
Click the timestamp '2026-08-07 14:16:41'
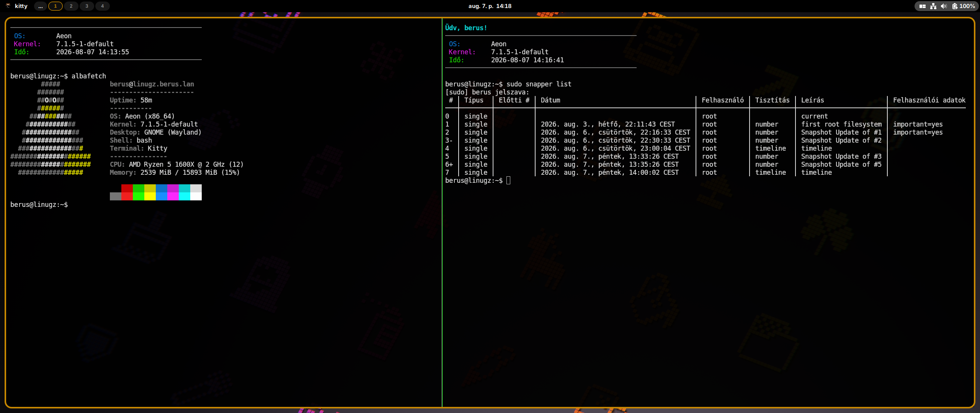528,60
